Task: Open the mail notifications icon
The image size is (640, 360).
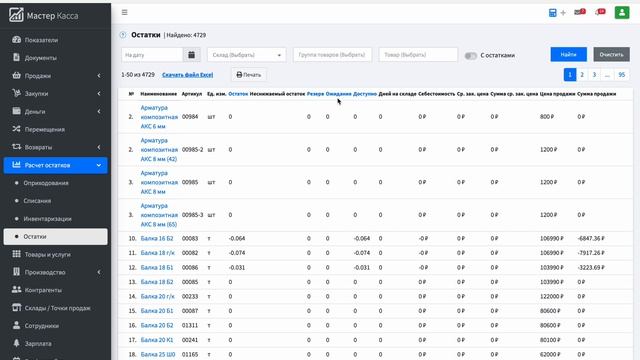Action: [579, 12]
